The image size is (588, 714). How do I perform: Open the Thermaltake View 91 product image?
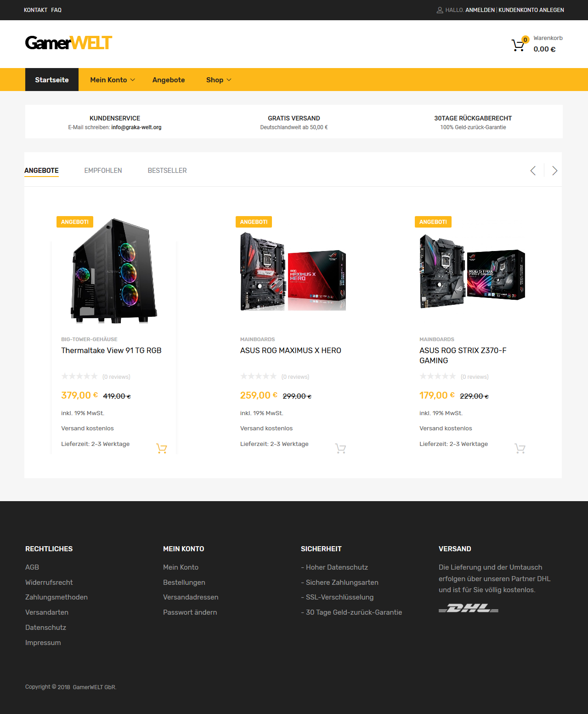coord(114,271)
